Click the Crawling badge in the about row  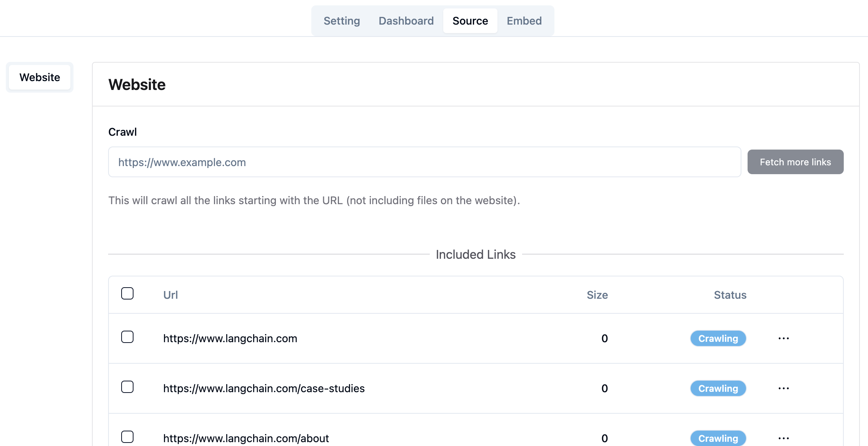(x=718, y=438)
